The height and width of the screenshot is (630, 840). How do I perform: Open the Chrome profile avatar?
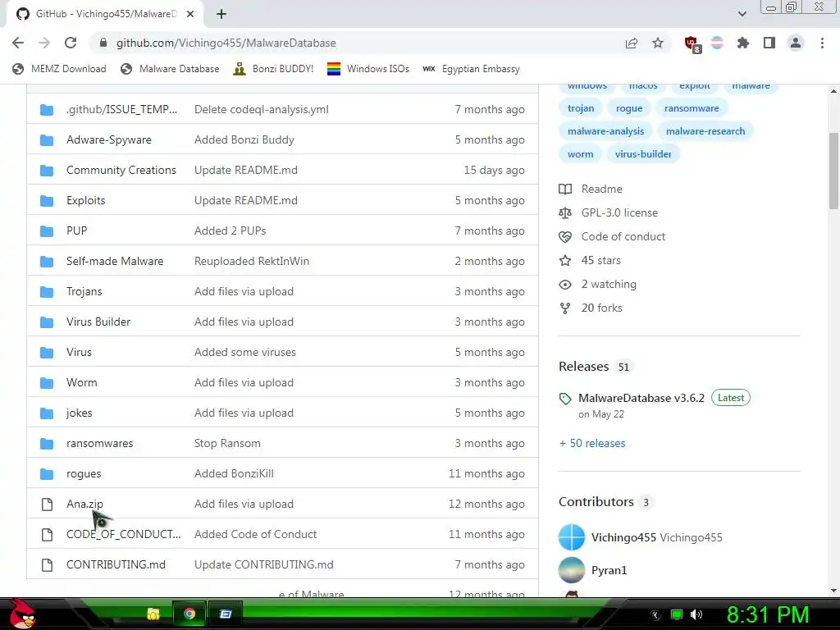(796, 43)
